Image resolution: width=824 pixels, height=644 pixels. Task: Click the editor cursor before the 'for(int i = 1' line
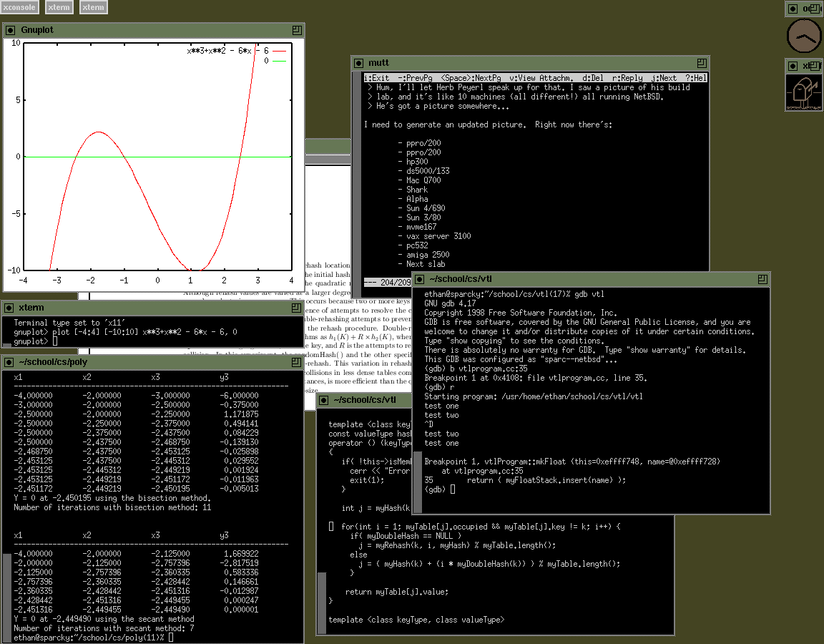pos(331,526)
